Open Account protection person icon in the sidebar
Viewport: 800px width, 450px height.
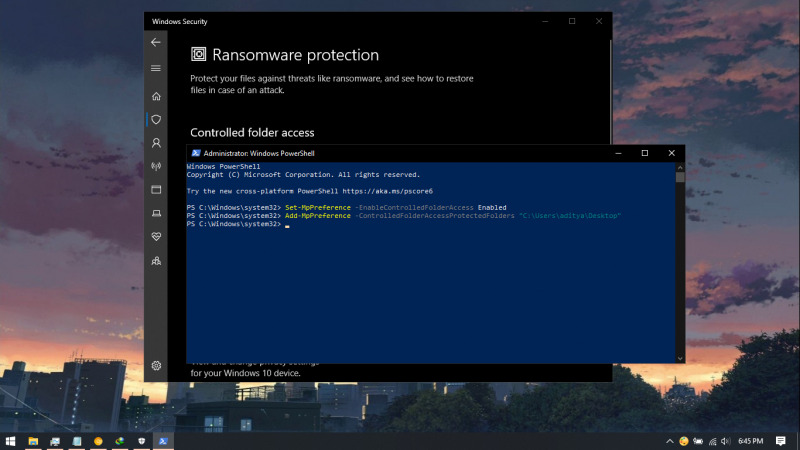pyautogui.click(x=156, y=143)
